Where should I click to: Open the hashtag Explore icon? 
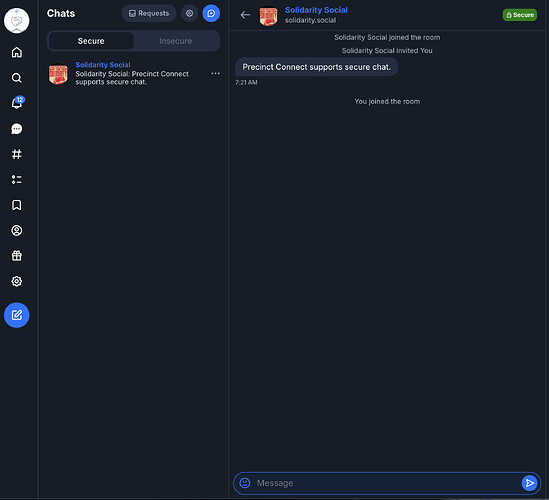pos(16,154)
